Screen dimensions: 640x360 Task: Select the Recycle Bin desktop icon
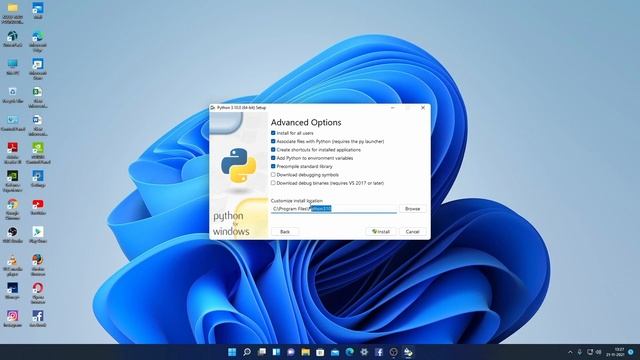(13, 95)
